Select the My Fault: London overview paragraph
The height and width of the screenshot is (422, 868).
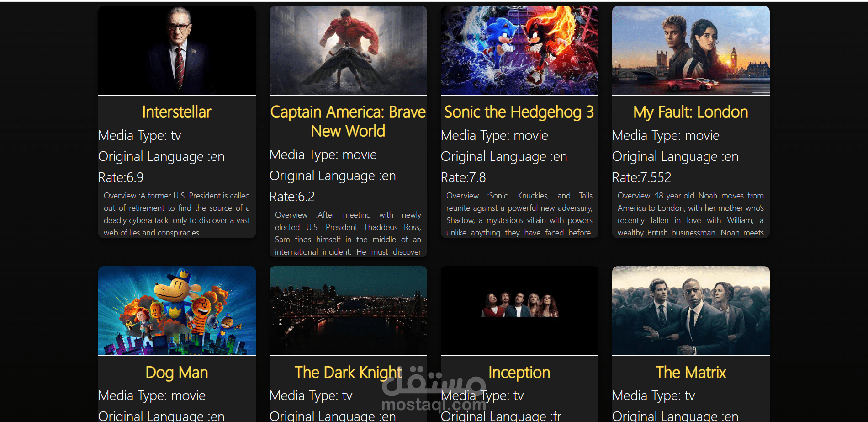pos(691,214)
